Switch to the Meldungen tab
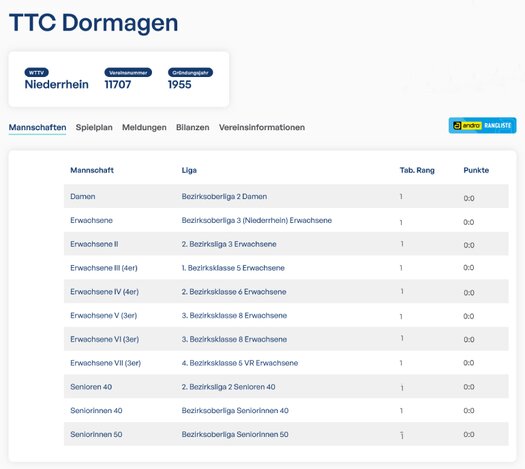The height and width of the screenshot is (469, 525). click(144, 127)
